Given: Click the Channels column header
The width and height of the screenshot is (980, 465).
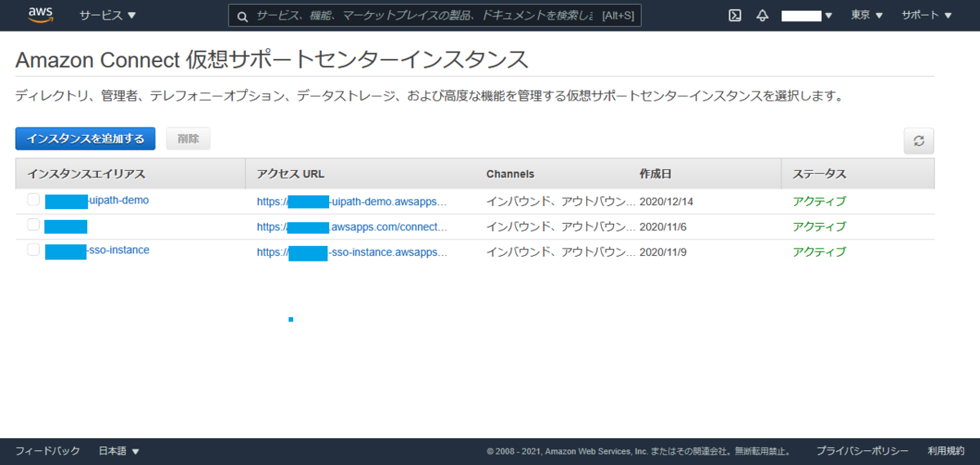Looking at the screenshot, I should tap(510, 174).
